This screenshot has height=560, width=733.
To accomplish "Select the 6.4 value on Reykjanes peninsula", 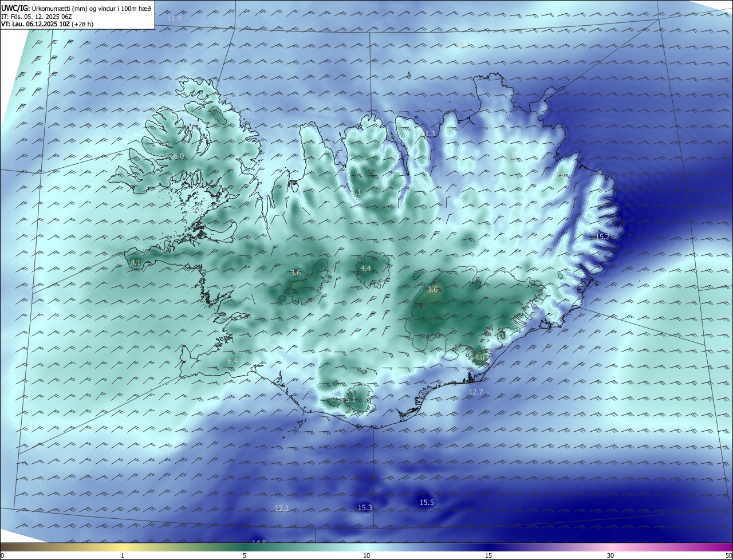I will pyautogui.click(x=232, y=361).
